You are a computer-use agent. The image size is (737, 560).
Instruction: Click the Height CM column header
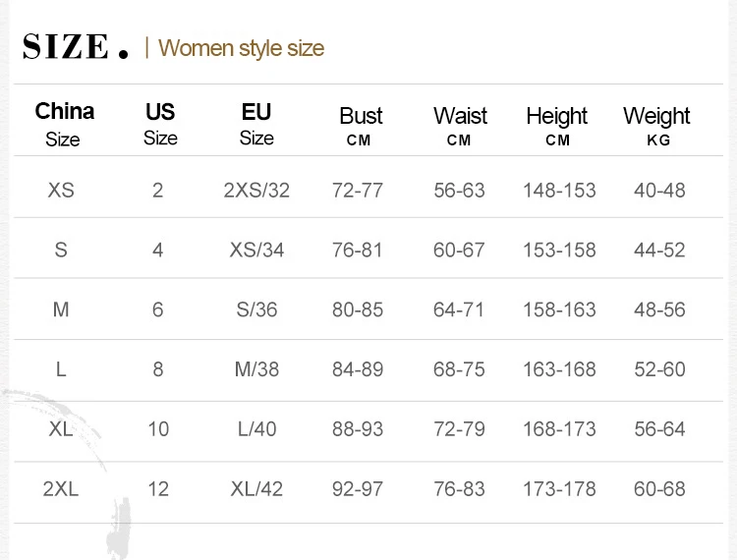557,126
